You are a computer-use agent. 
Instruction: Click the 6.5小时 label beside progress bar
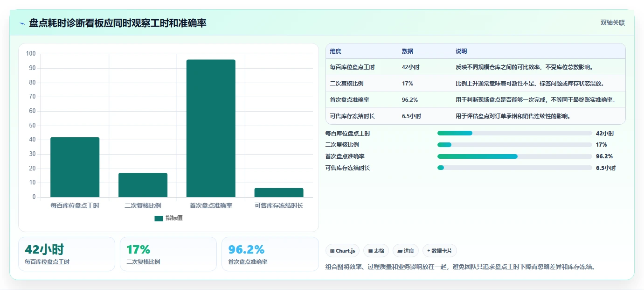tap(606, 168)
